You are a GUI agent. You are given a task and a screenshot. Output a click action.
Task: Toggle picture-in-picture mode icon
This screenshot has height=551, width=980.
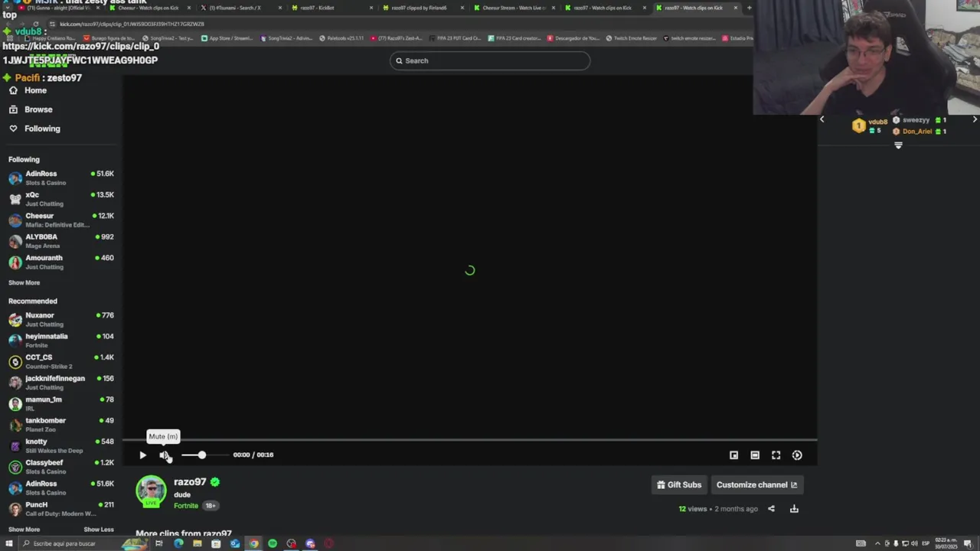733,455
